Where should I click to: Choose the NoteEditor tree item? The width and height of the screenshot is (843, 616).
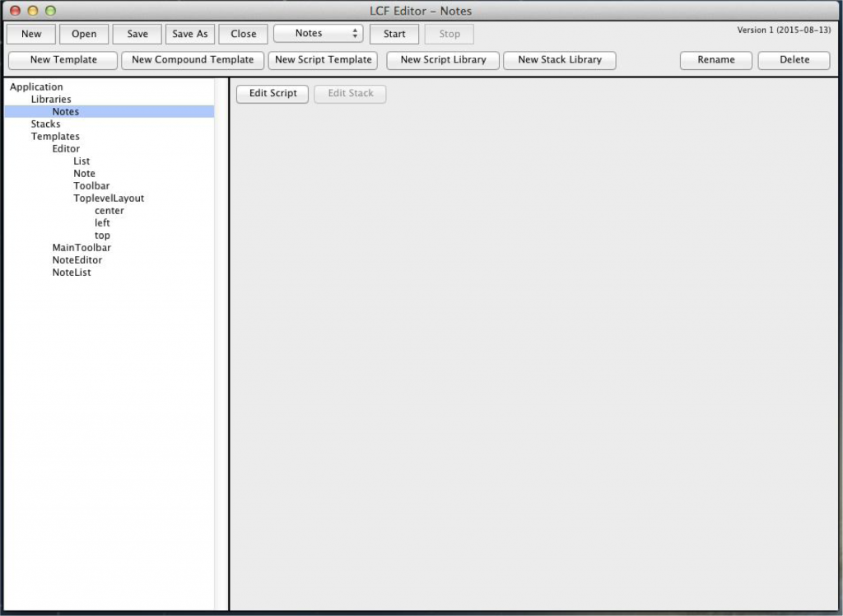click(x=77, y=260)
